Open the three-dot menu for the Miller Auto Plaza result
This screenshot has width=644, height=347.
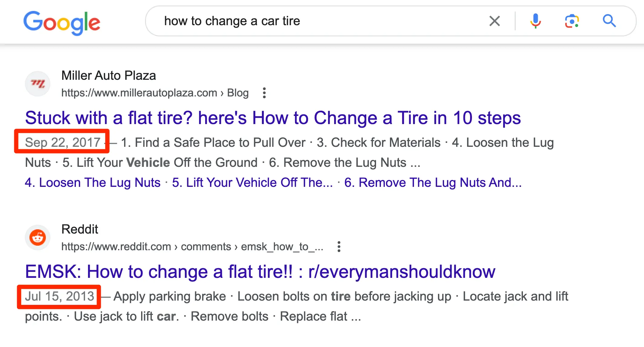(264, 93)
